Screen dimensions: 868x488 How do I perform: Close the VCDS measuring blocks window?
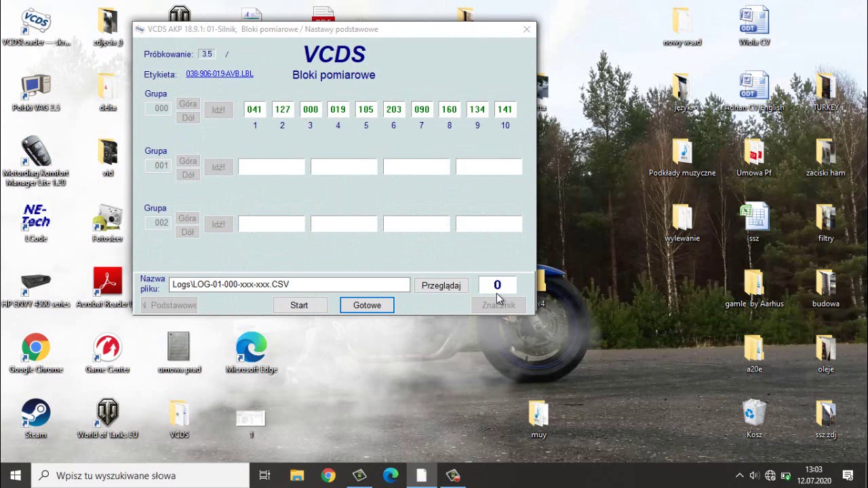tap(527, 29)
